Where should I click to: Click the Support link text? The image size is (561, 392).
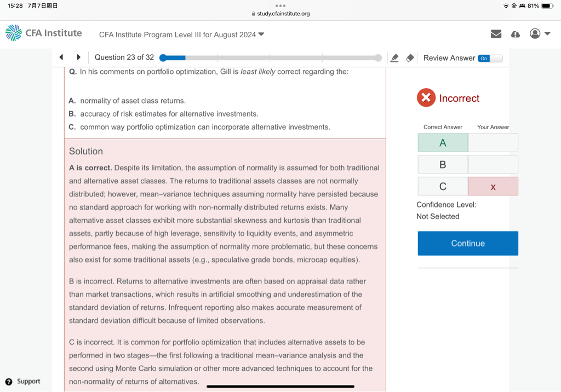point(28,381)
